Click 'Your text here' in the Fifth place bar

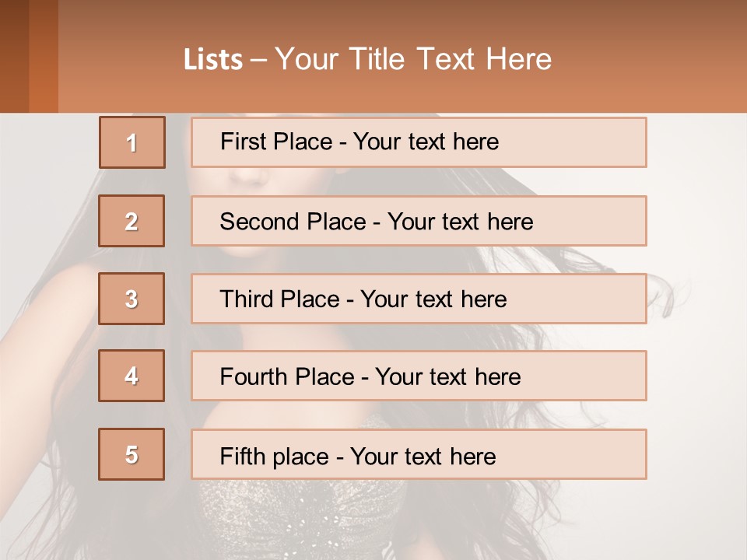point(423,456)
